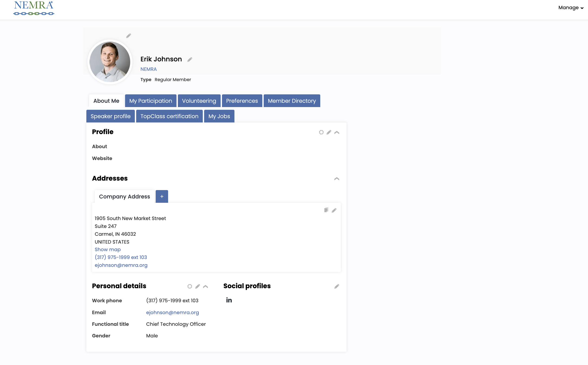Viewport: 588px width, 365px height.
Task: Click the Show map link
Action: point(108,250)
